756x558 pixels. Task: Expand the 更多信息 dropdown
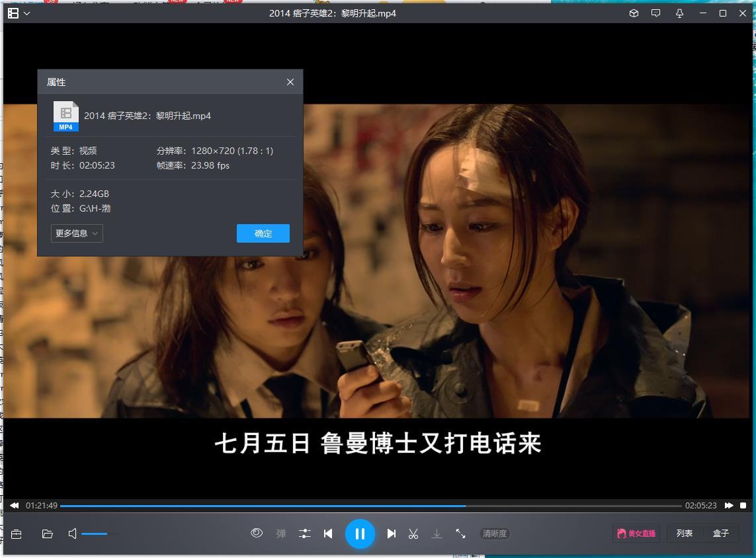[x=77, y=233]
